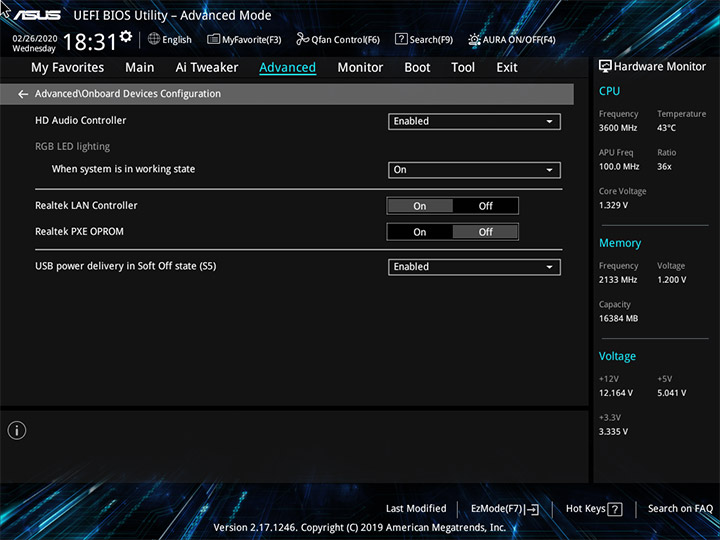Click the Voltage heading
This screenshot has height=540, width=720.
click(x=617, y=356)
